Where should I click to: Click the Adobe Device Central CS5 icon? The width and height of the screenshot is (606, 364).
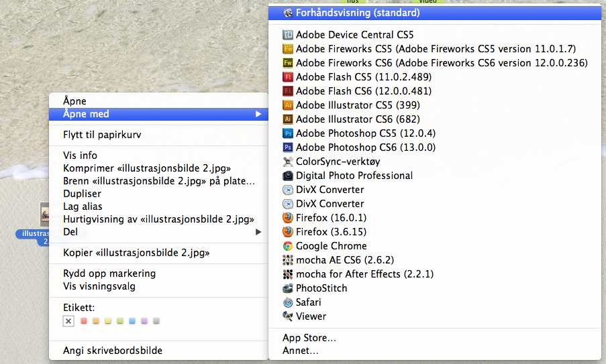click(288, 35)
